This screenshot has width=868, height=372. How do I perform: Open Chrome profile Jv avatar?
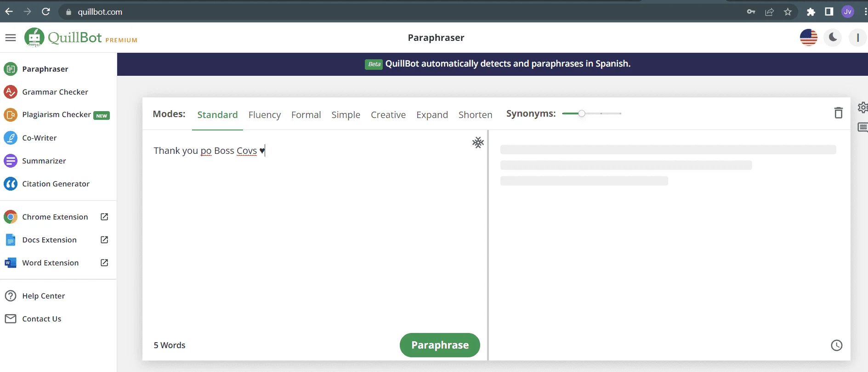point(848,12)
